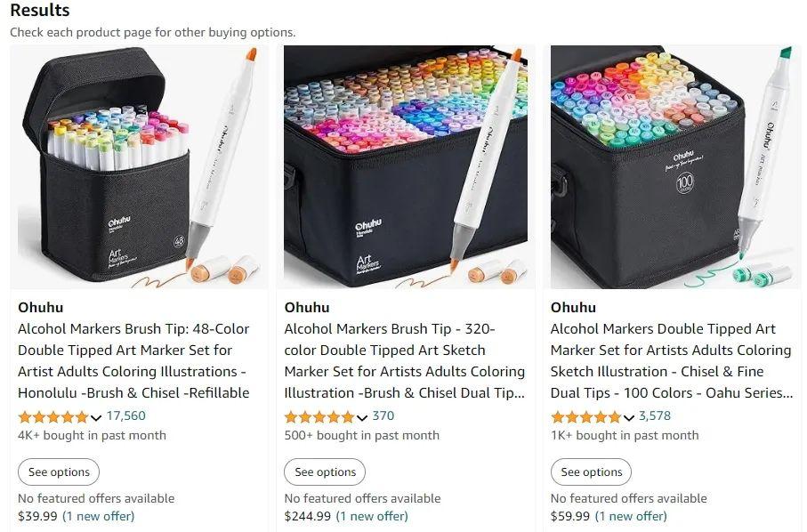Open the 320-color marker set product image
The width and height of the screenshot is (807, 532).
coord(406,167)
